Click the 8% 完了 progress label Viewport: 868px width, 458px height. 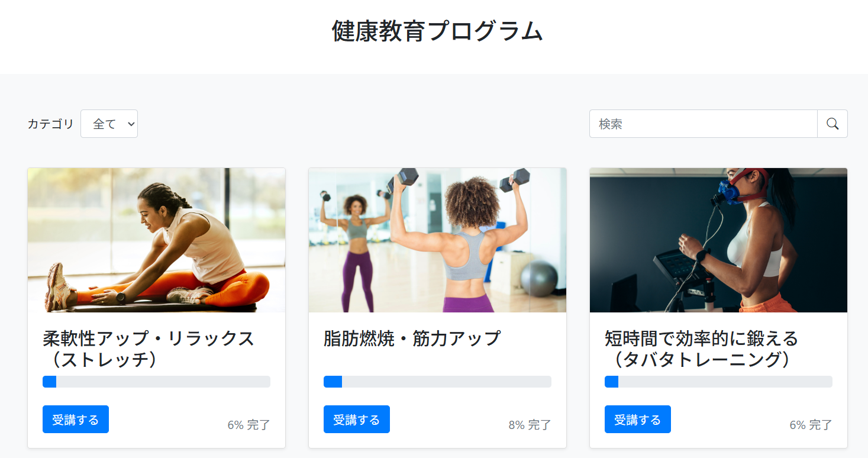click(x=530, y=425)
